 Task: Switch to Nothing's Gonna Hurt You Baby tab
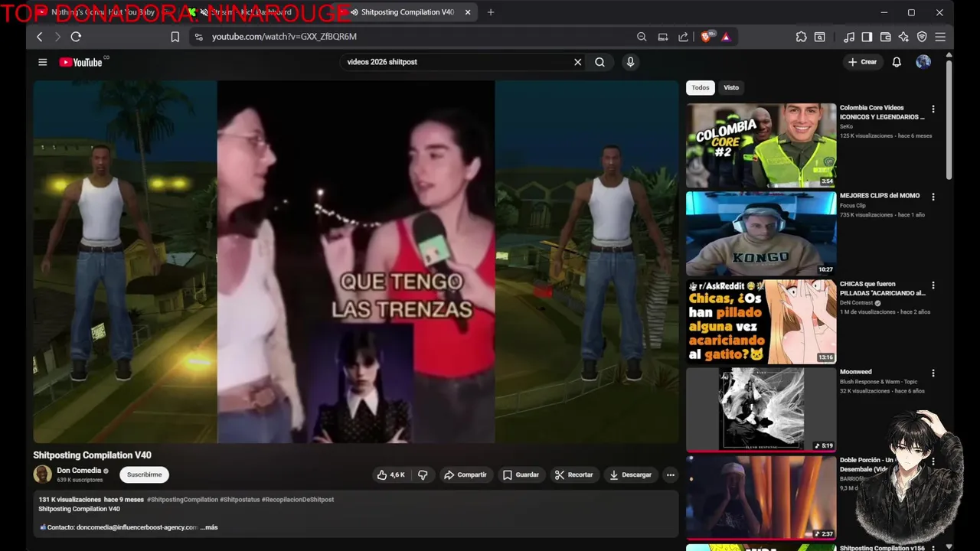(105, 12)
